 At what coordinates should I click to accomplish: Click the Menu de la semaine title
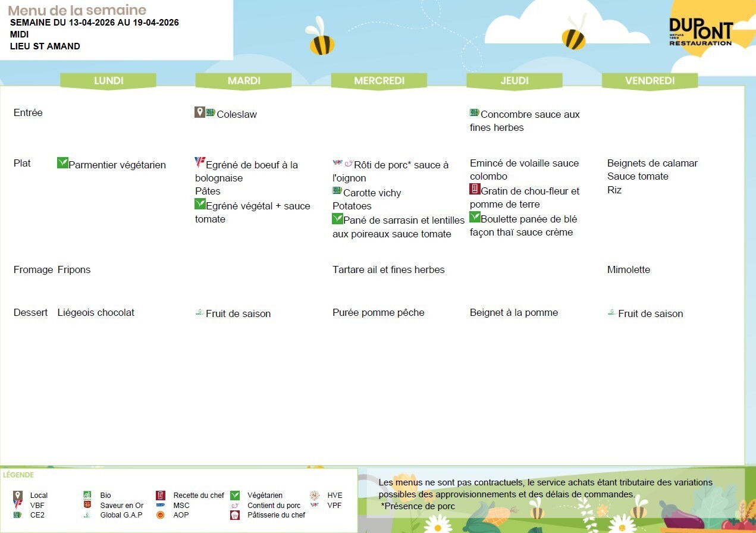click(x=77, y=10)
